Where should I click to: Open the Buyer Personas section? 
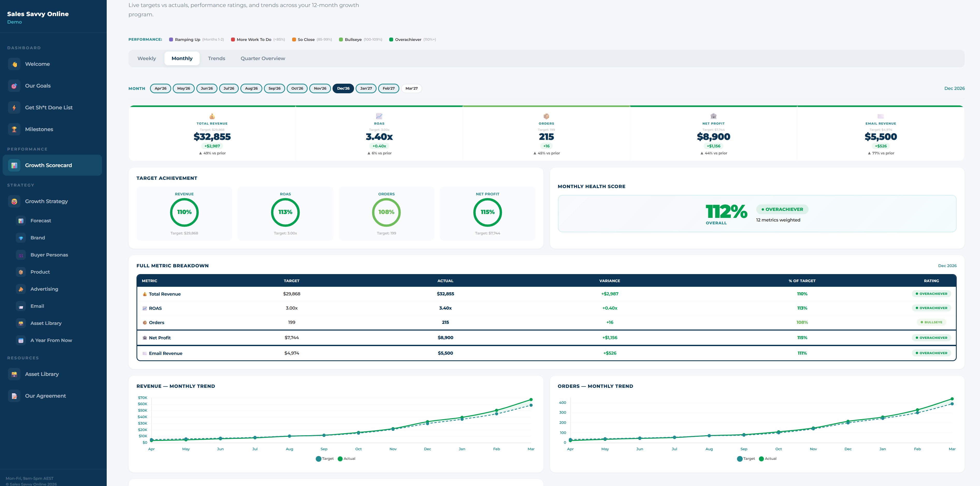click(x=49, y=255)
